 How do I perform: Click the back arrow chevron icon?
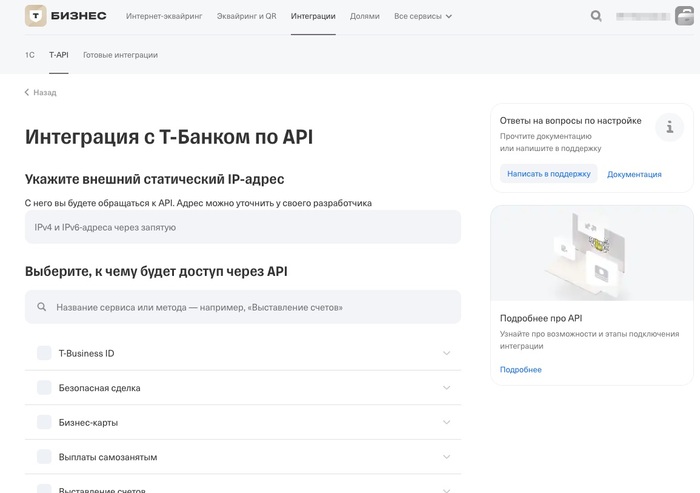(x=27, y=92)
